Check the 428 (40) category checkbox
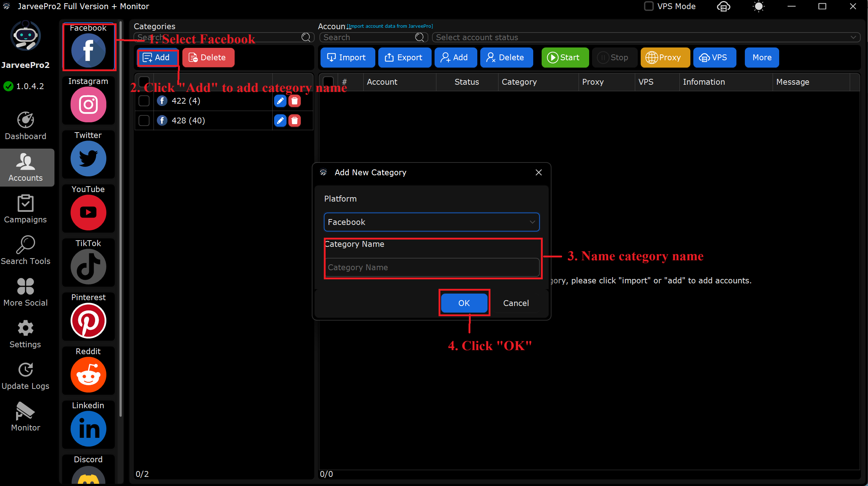This screenshot has width=868, height=486. (144, 120)
